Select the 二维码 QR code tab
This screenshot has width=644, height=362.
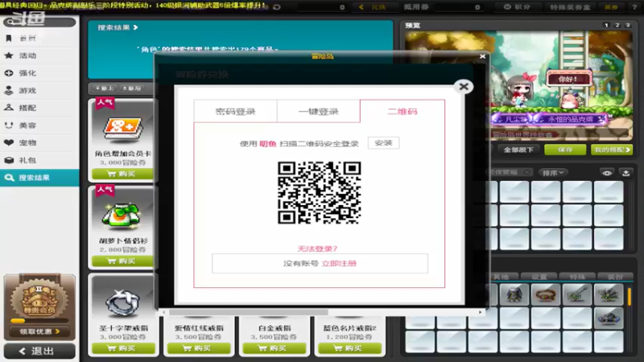[x=402, y=111]
